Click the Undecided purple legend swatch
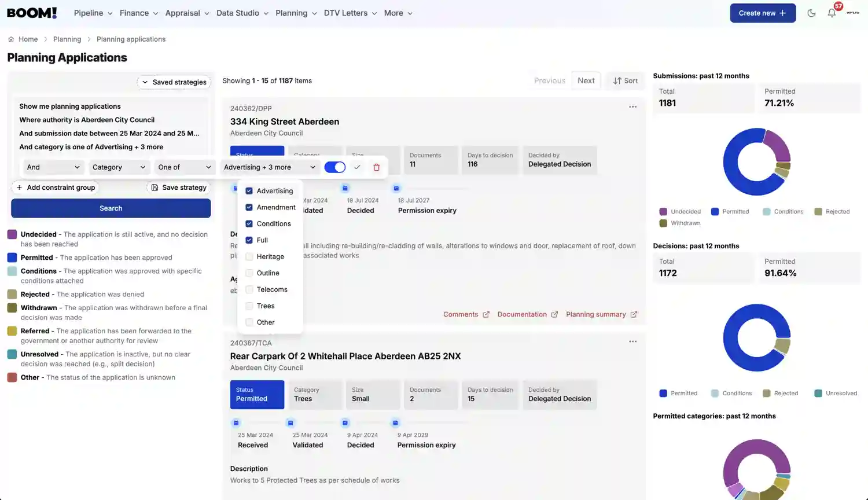 tap(12, 234)
